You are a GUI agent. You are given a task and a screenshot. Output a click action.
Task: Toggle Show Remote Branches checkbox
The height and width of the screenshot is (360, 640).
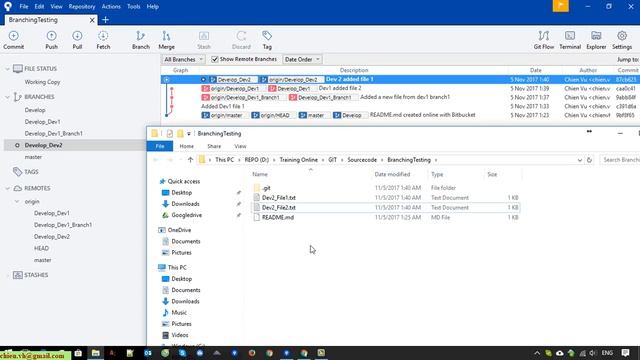click(215, 59)
